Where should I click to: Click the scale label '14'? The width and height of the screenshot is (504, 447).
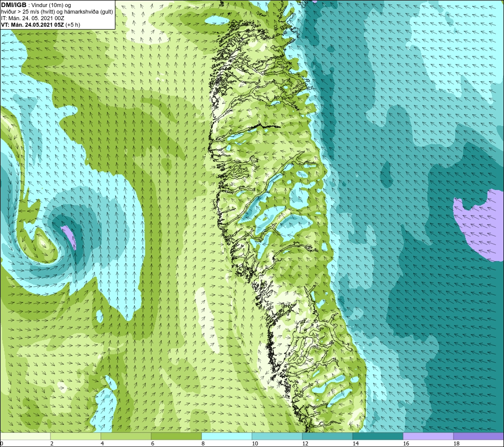[x=356, y=443]
